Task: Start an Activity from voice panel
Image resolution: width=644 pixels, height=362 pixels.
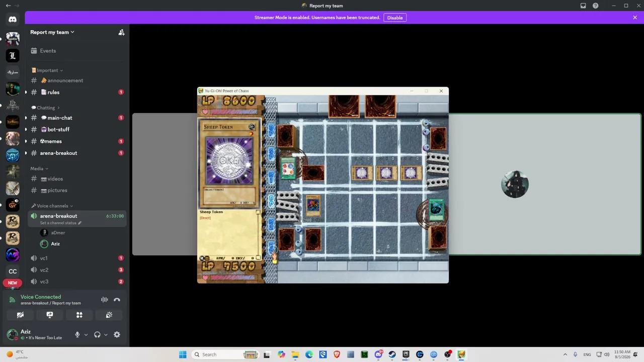Action: point(79,315)
